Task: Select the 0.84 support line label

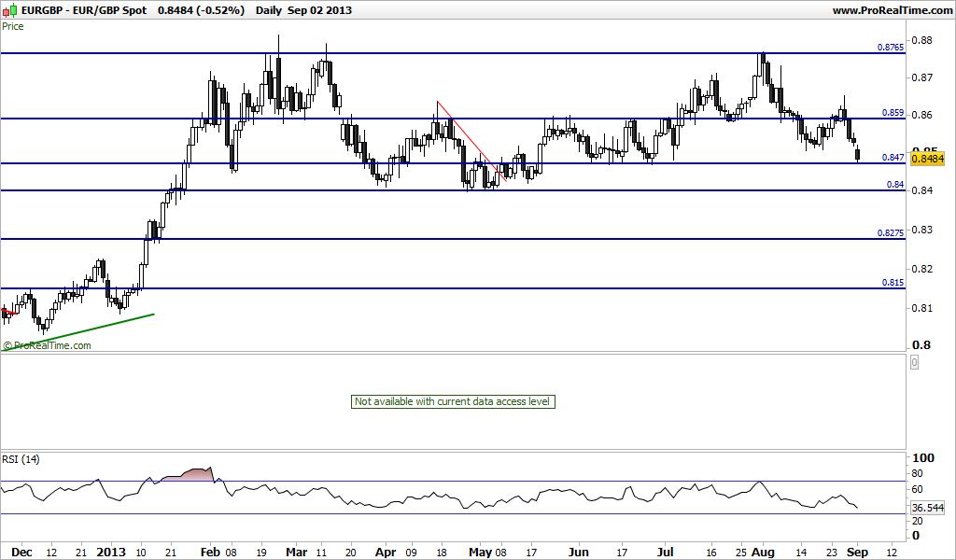Action: click(895, 185)
